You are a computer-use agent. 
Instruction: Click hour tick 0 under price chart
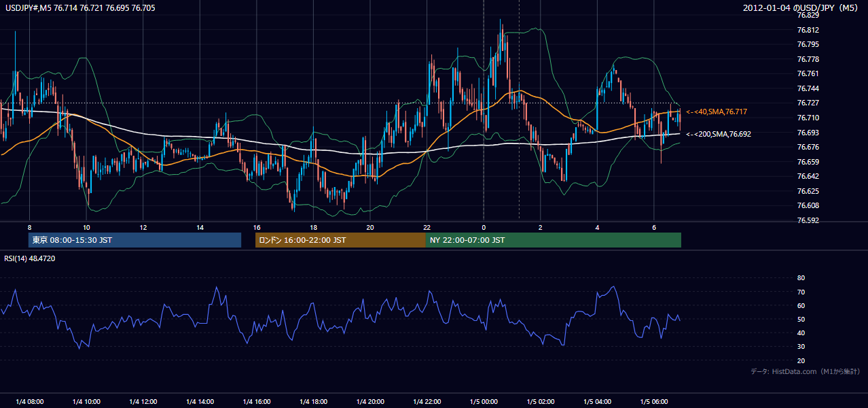(x=484, y=227)
